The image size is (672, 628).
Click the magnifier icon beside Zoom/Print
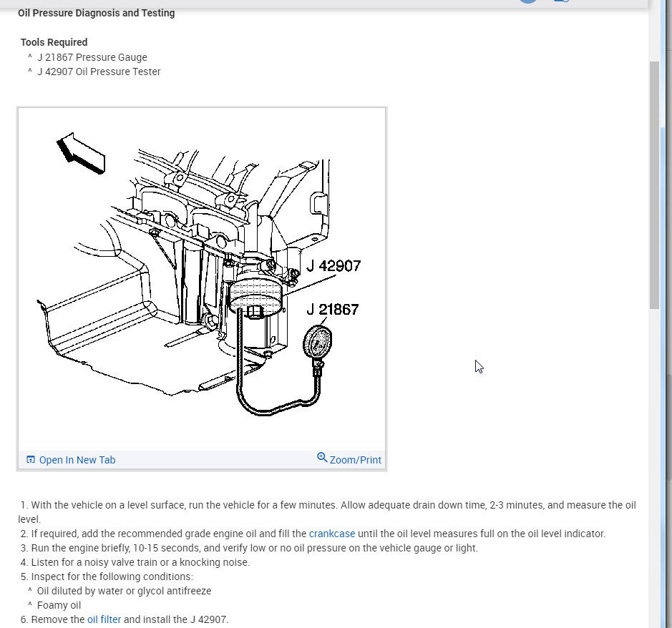click(322, 458)
